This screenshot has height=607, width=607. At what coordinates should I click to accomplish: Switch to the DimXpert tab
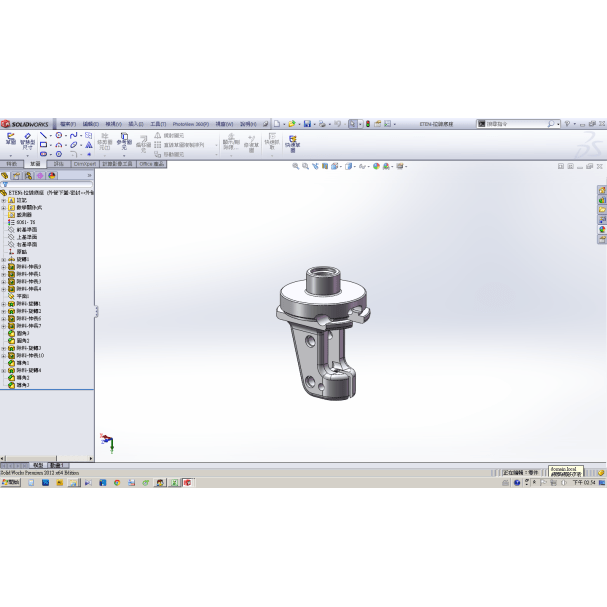point(85,163)
